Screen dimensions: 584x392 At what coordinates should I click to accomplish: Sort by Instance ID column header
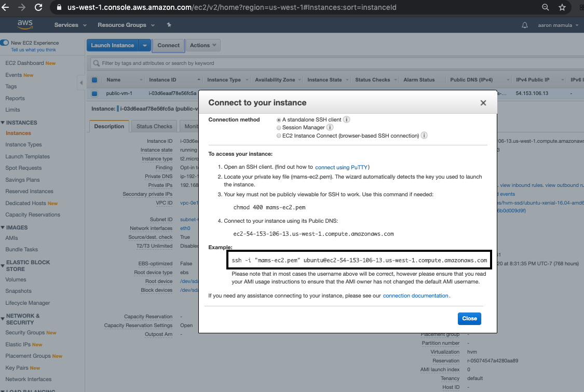point(162,80)
